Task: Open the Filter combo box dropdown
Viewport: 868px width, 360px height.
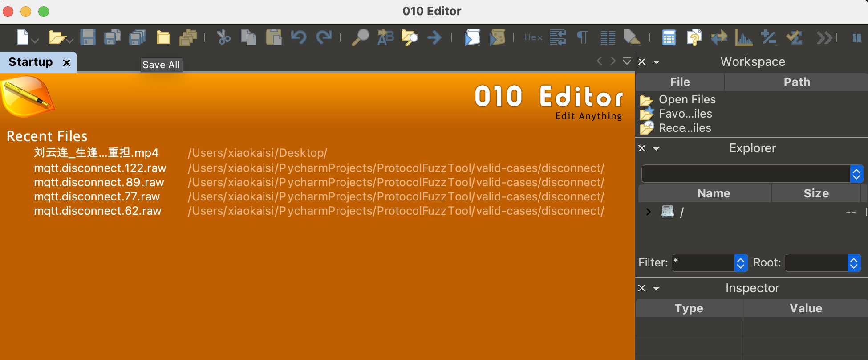Action: [x=740, y=263]
